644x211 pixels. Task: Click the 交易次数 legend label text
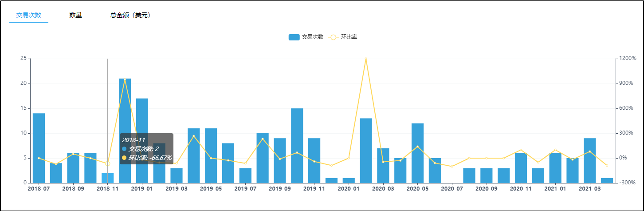(x=312, y=37)
